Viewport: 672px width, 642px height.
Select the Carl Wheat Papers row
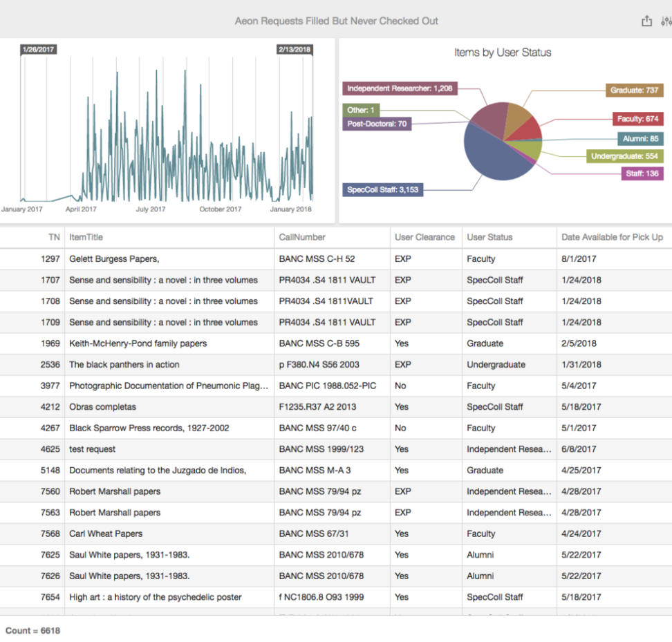click(x=106, y=534)
